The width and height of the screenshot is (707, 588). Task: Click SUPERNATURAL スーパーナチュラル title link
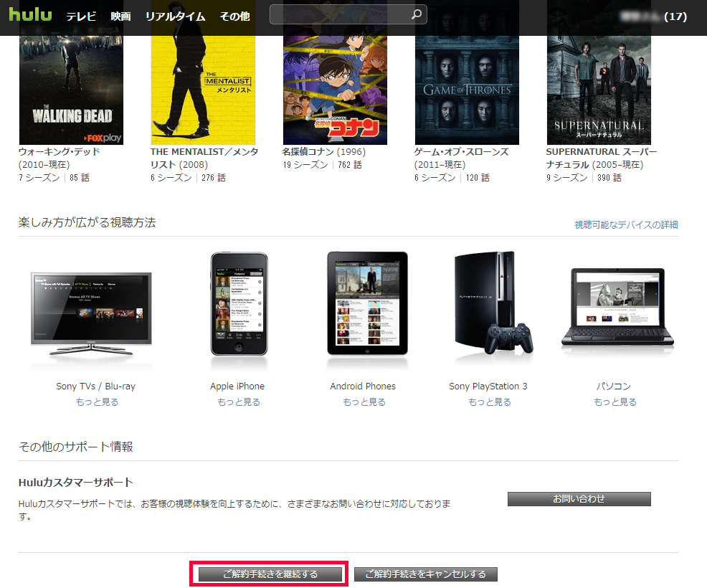click(x=602, y=158)
